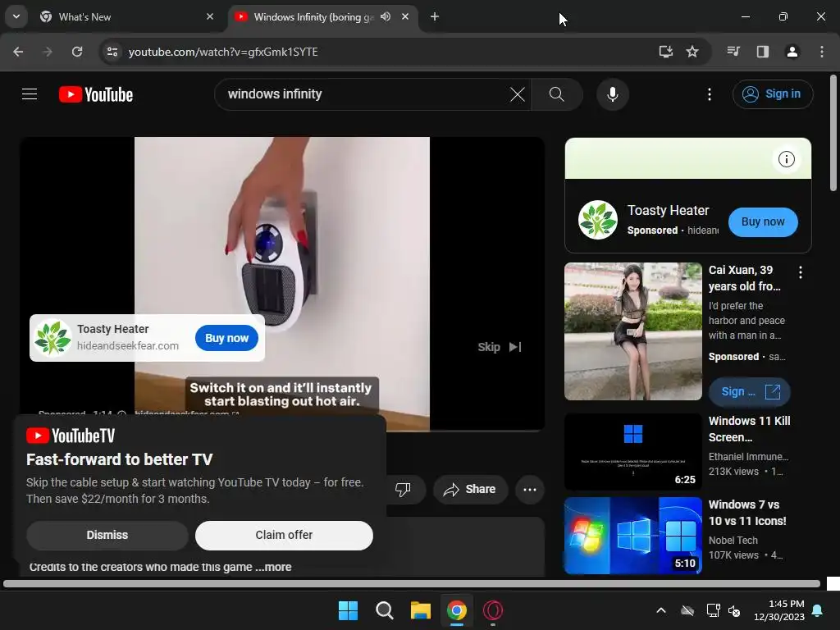840x630 pixels.
Task: Show hidden system tray icons
Action: [x=661, y=610]
